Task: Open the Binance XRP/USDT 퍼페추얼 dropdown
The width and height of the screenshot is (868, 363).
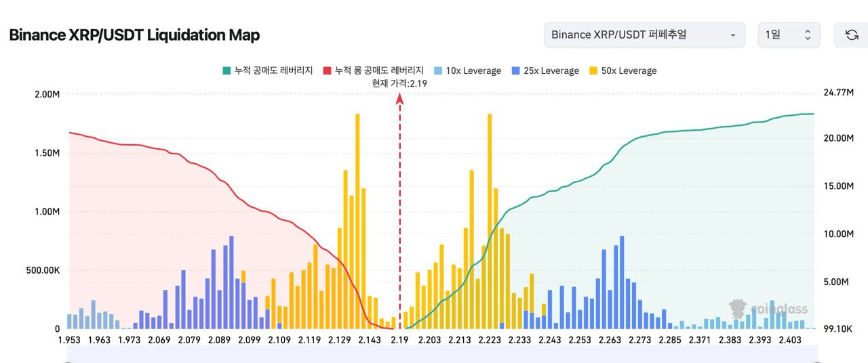Action: click(644, 35)
